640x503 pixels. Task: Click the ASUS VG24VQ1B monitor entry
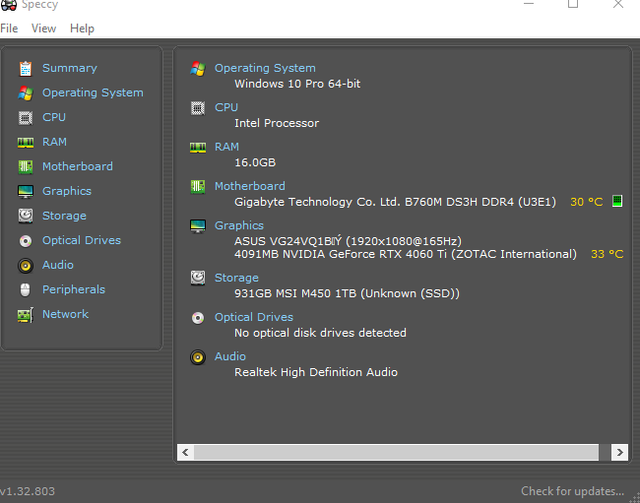tap(348, 241)
